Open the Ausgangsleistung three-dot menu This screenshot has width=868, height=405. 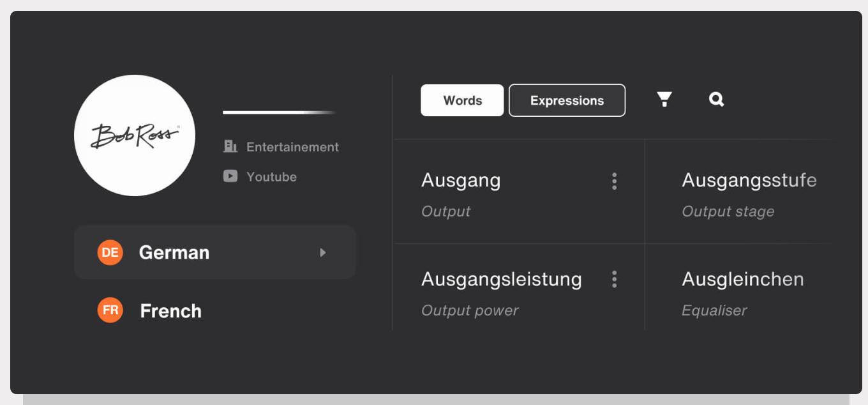[x=614, y=279]
